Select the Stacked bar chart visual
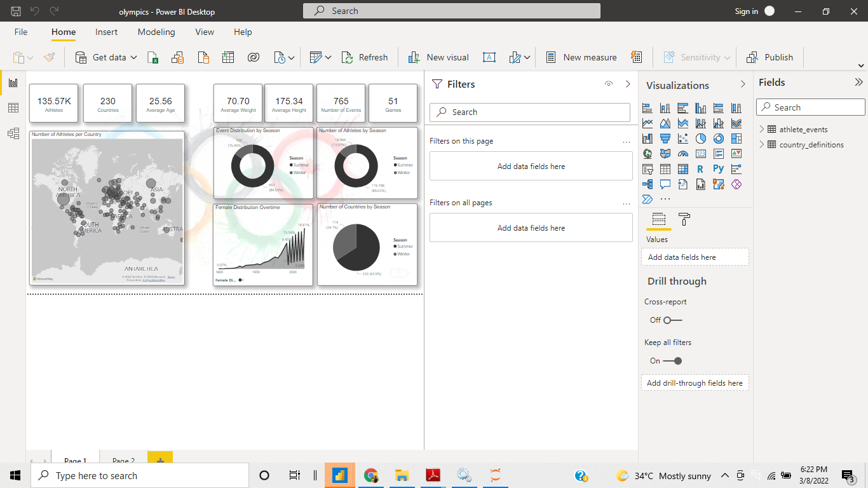Viewport: 868px width, 488px height. tap(648, 108)
